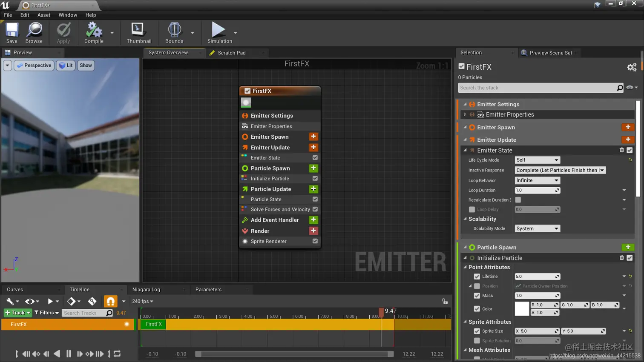Open the Window menu

(68, 15)
